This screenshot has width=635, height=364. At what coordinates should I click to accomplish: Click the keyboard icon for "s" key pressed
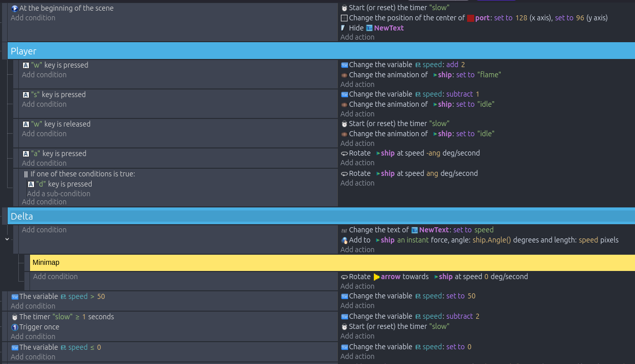26,95
